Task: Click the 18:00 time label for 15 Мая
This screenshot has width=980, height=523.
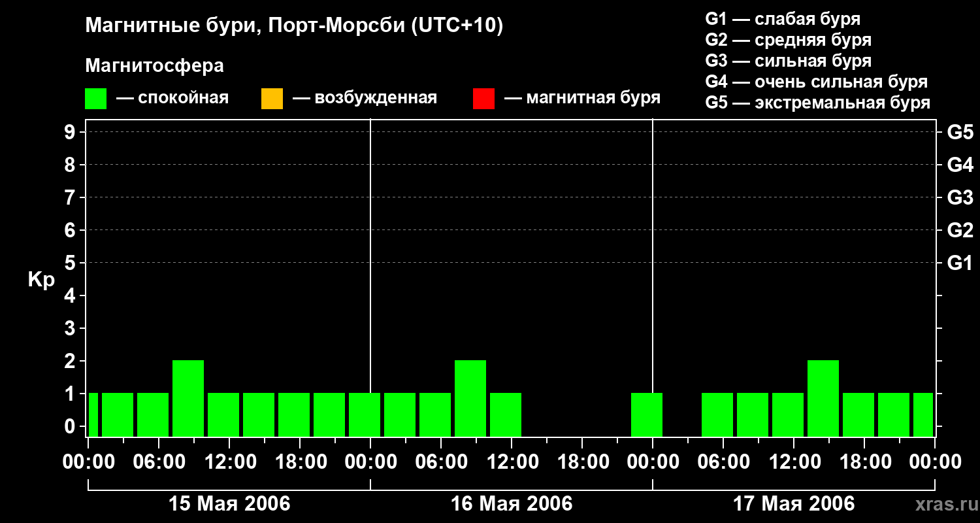Action: point(300,462)
